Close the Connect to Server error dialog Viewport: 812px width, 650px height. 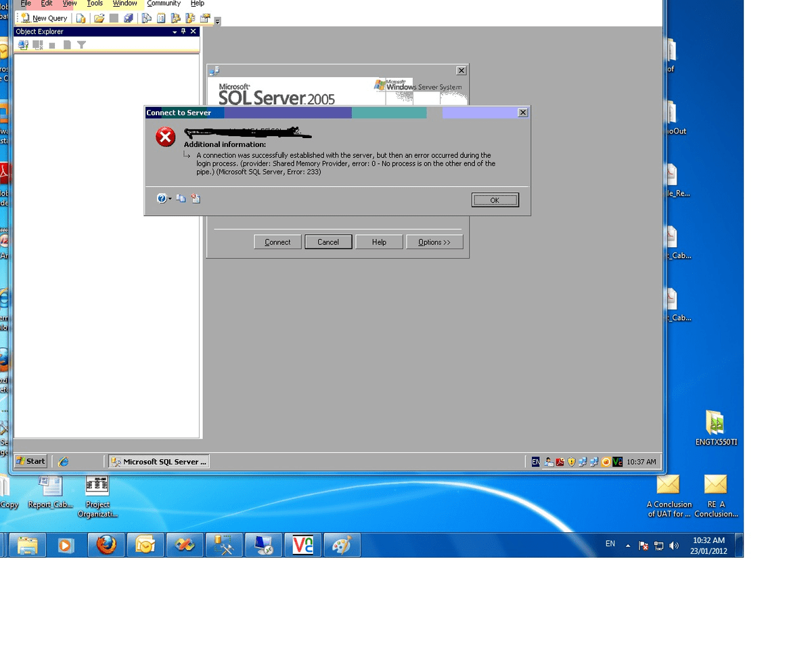[522, 112]
